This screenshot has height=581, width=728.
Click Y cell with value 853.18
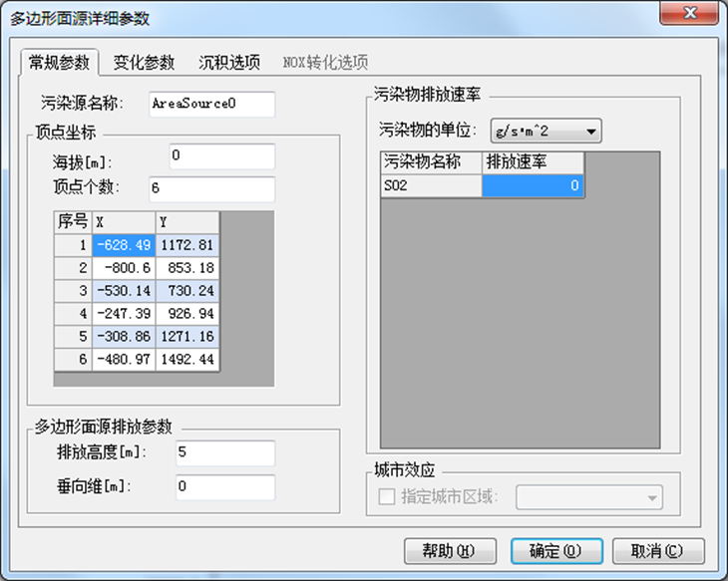click(x=186, y=267)
